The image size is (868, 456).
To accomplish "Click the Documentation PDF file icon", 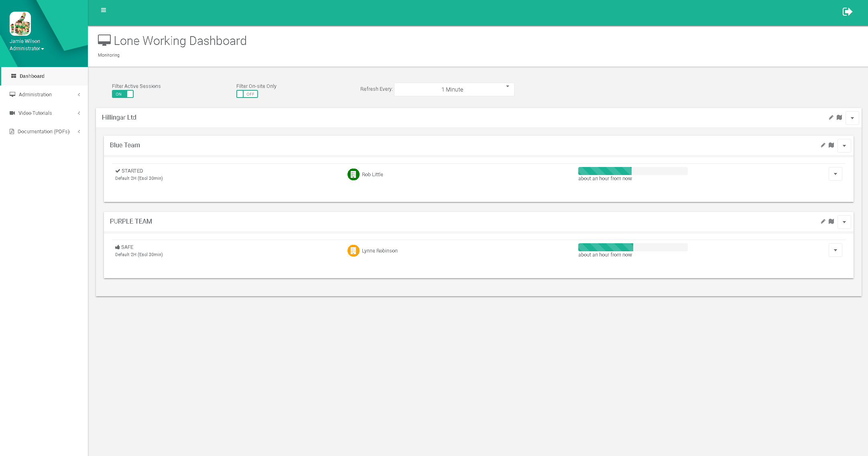I will 12,132.
